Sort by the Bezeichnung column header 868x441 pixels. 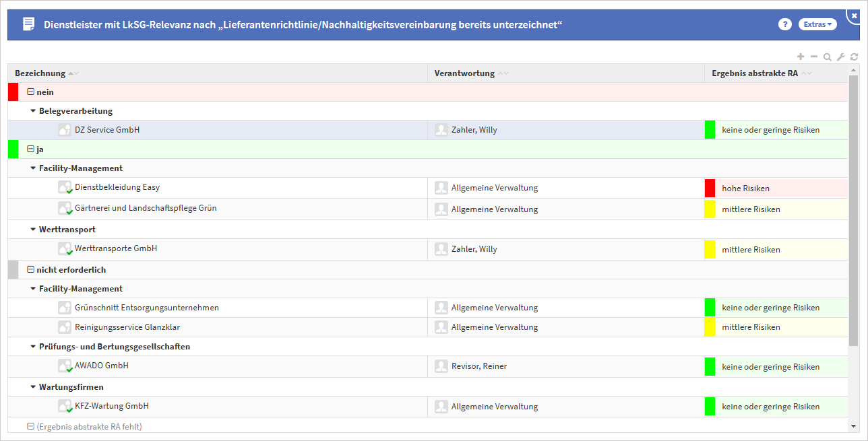point(40,73)
